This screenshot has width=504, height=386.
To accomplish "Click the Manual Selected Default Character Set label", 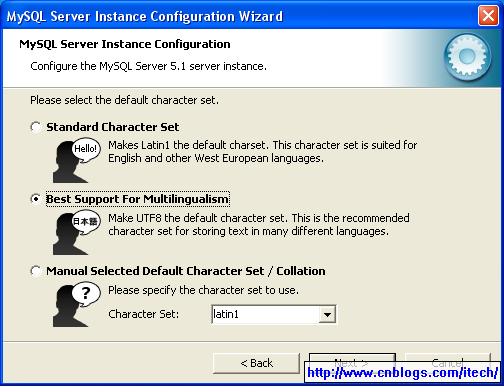I will 186,271.
